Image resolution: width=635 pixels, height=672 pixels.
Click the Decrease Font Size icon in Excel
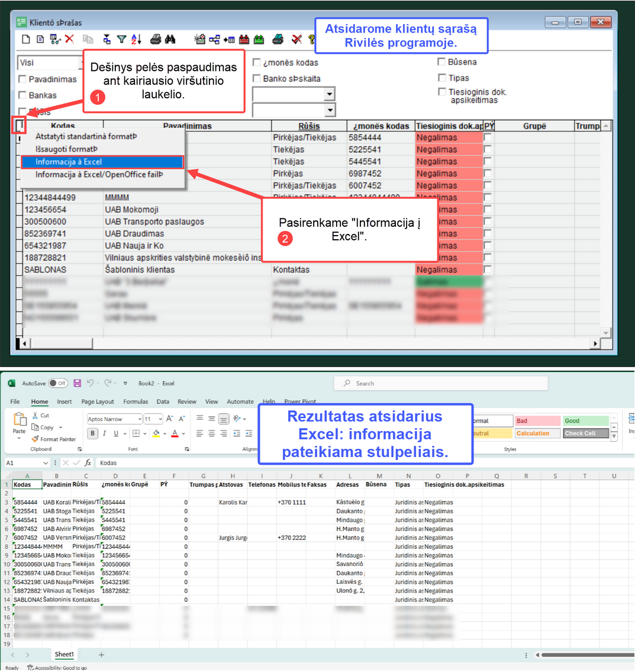182,419
